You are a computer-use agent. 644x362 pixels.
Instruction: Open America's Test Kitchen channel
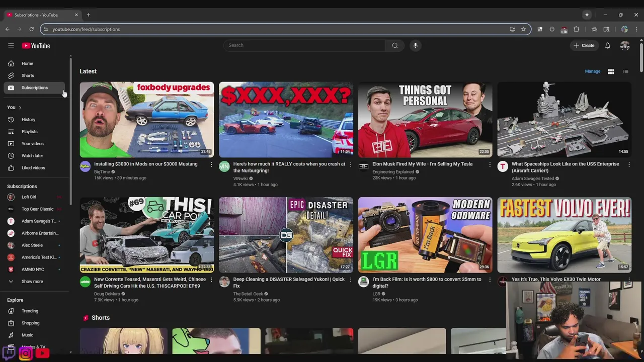34,257
